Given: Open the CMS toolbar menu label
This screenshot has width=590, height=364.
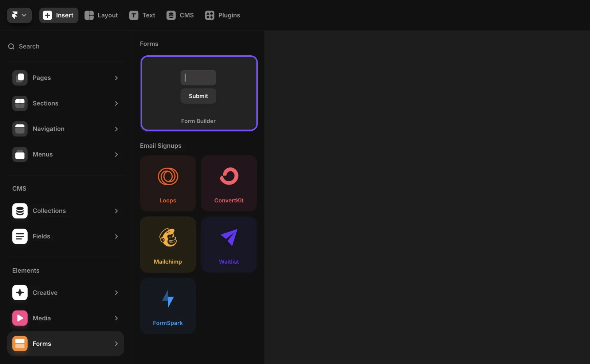Looking at the screenshot, I should 187,15.
